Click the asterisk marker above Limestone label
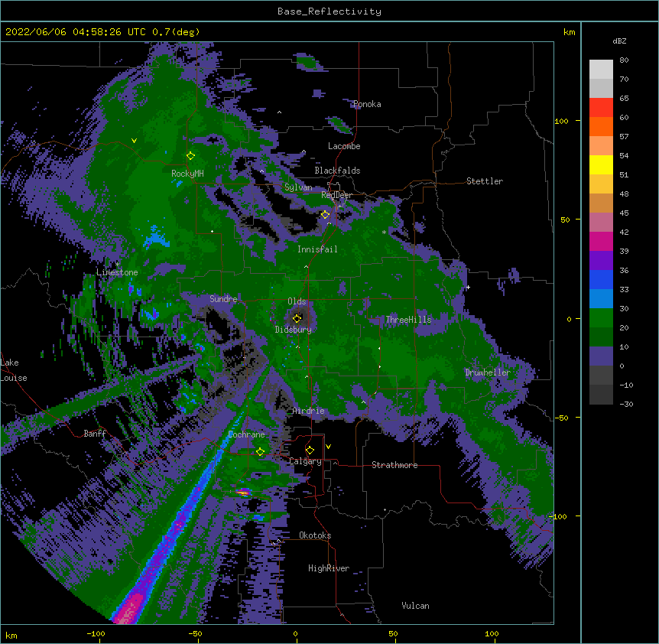Viewport: 659px width, 644px height. pyautogui.click(x=117, y=264)
